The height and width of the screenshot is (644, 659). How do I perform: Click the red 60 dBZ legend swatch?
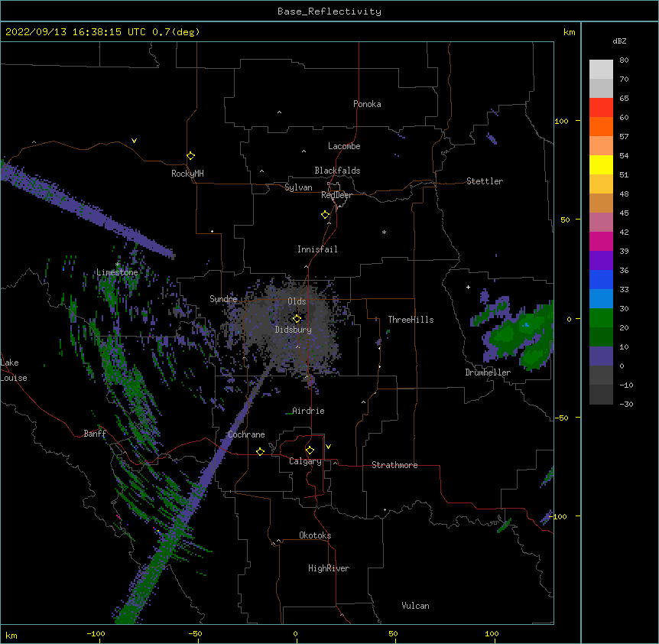click(x=601, y=107)
